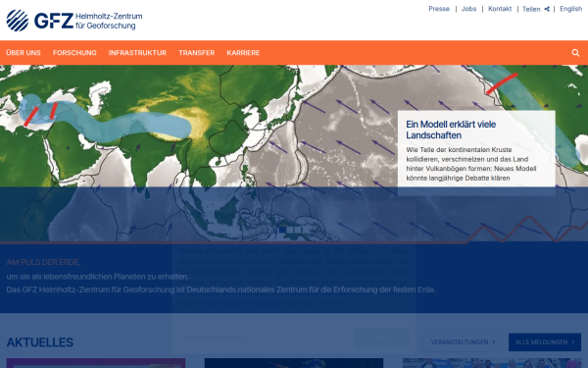Image resolution: width=588 pixels, height=368 pixels.
Task: Open the Über uns menu
Action: [x=24, y=53]
